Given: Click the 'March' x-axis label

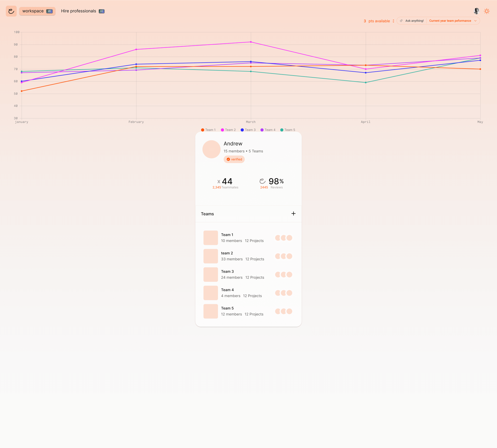Looking at the screenshot, I should (251, 122).
